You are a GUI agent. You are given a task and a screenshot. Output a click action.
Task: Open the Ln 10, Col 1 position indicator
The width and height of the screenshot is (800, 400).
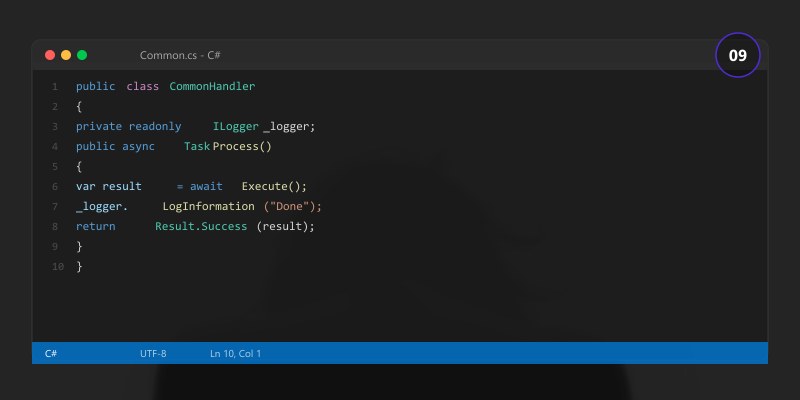[235, 353]
